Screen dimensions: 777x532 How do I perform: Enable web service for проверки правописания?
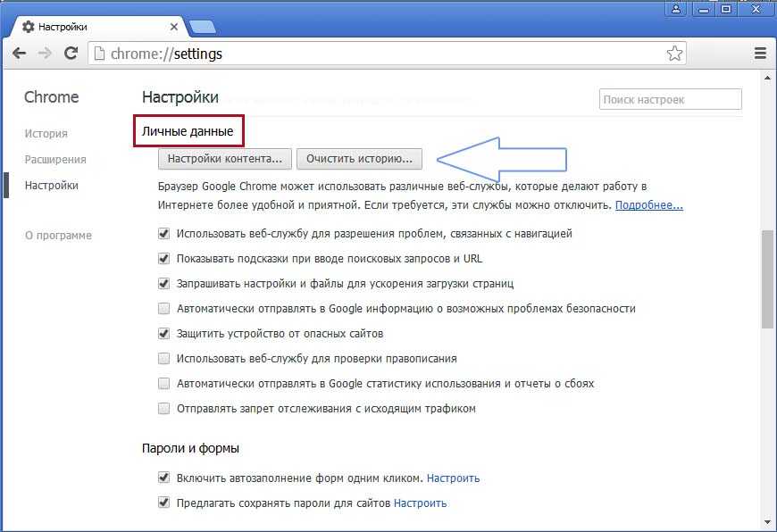coord(163,358)
